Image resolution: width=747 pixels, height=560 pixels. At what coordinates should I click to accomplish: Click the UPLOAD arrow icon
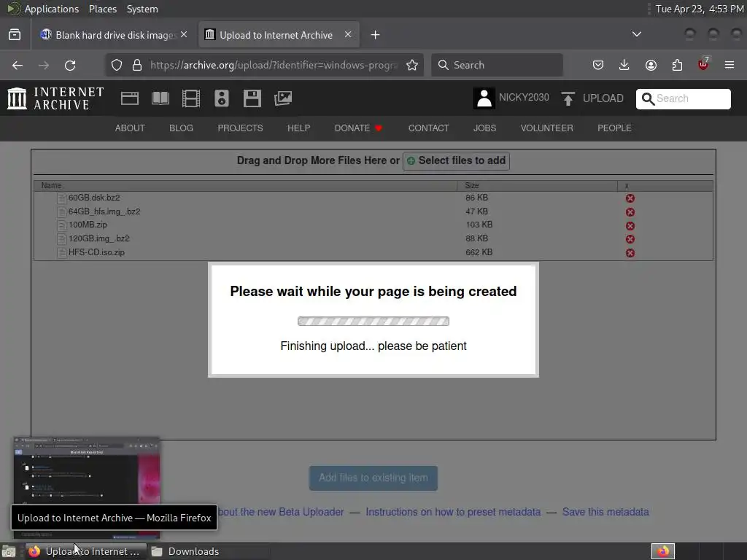(568, 98)
